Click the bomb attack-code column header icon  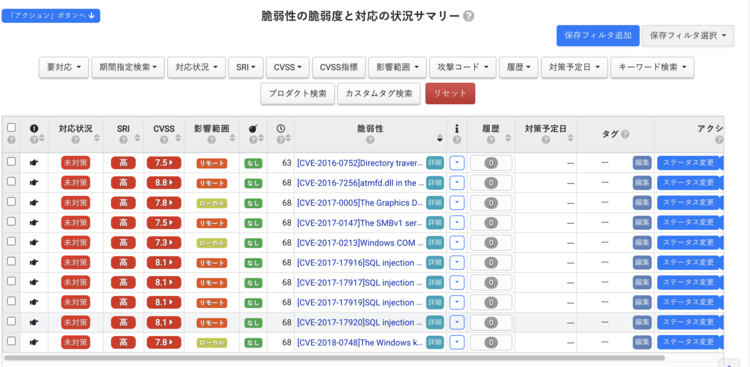click(254, 128)
